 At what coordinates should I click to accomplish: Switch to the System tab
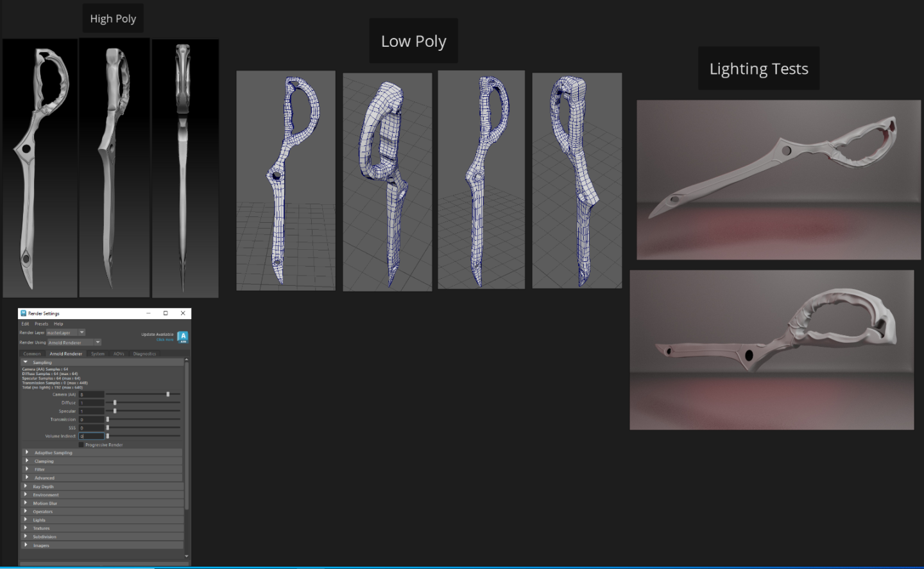[x=98, y=354]
